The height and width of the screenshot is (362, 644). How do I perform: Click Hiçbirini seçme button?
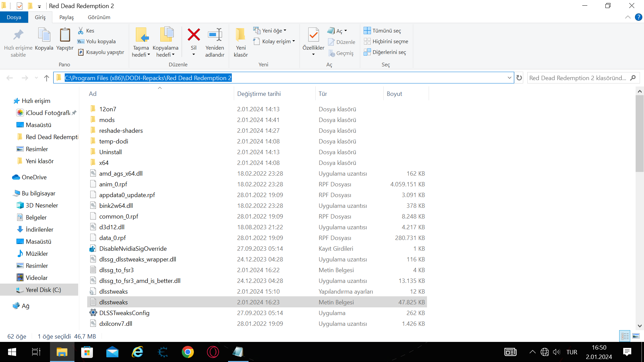point(386,41)
